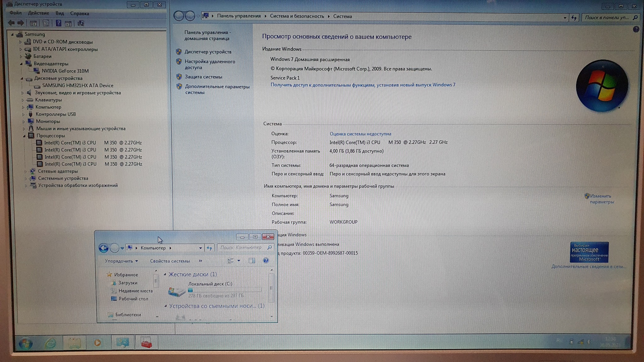Screen dimensions: 644x362
Task: Toggle the preview pane icon in Explorer
Action: 252,261
